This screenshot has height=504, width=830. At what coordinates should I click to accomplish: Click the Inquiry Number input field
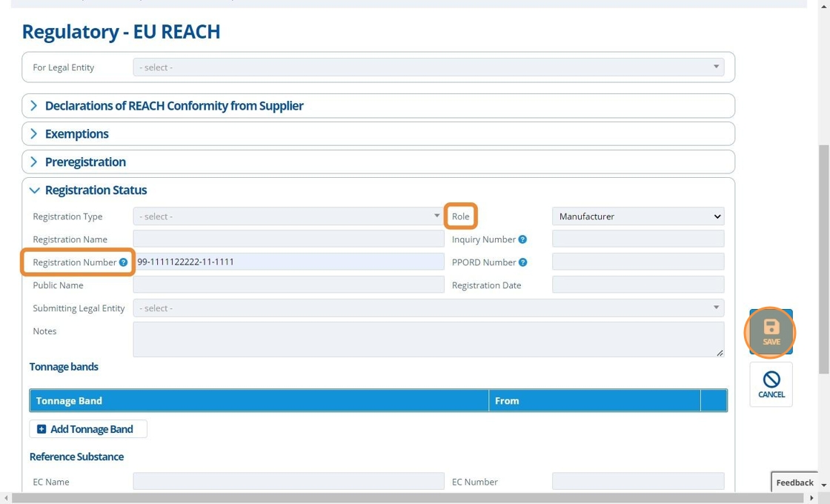pyautogui.click(x=638, y=239)
